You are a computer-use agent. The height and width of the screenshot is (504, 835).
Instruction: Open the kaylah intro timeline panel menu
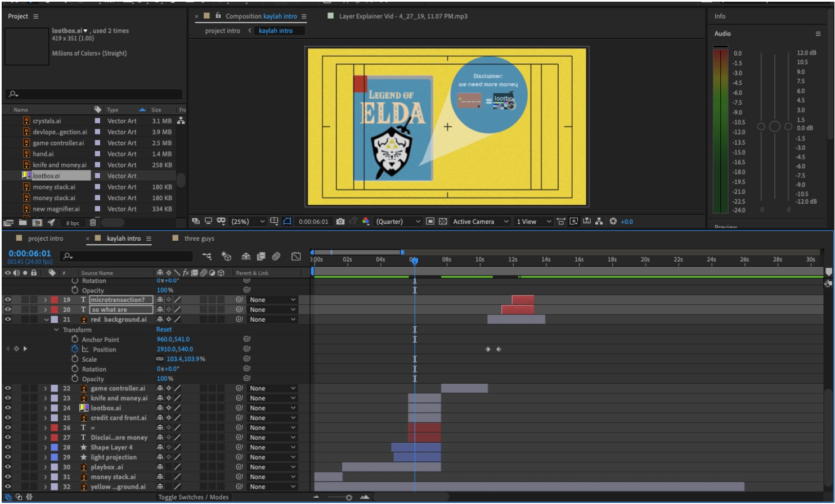(149, 238)
